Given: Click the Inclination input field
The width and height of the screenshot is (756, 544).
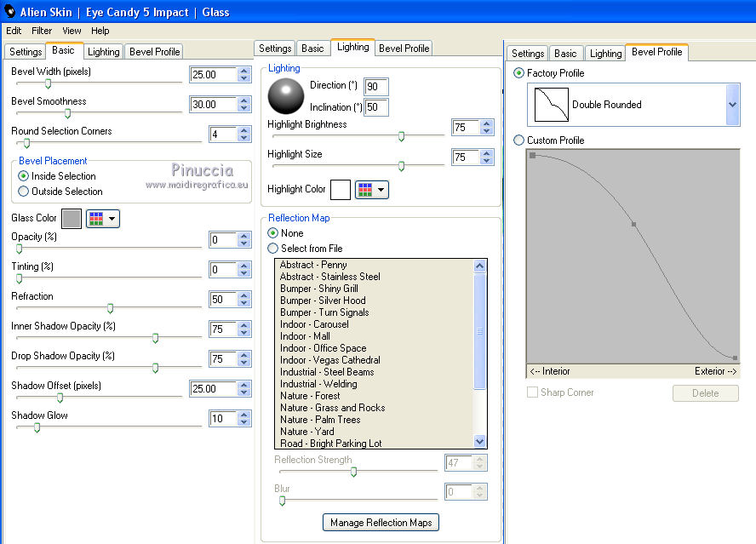Looking at the screenshot, I should pyautogui.click(x=376, y=107).
